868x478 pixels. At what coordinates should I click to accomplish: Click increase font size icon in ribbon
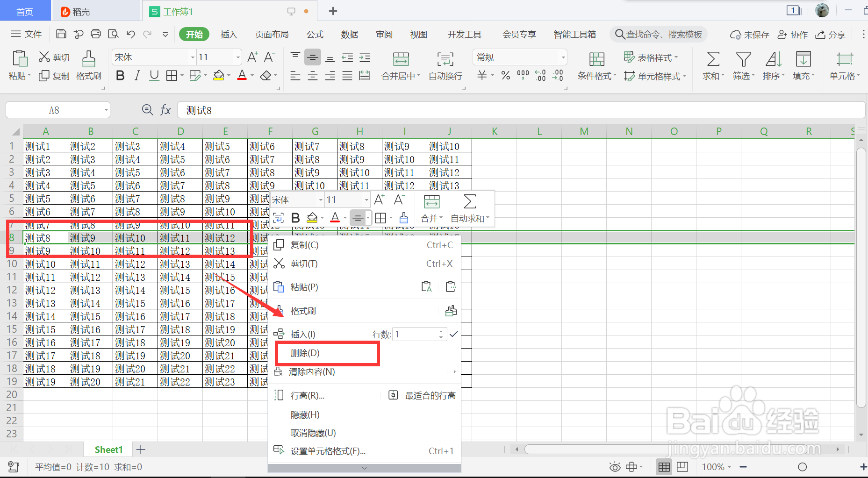[252, 57]
